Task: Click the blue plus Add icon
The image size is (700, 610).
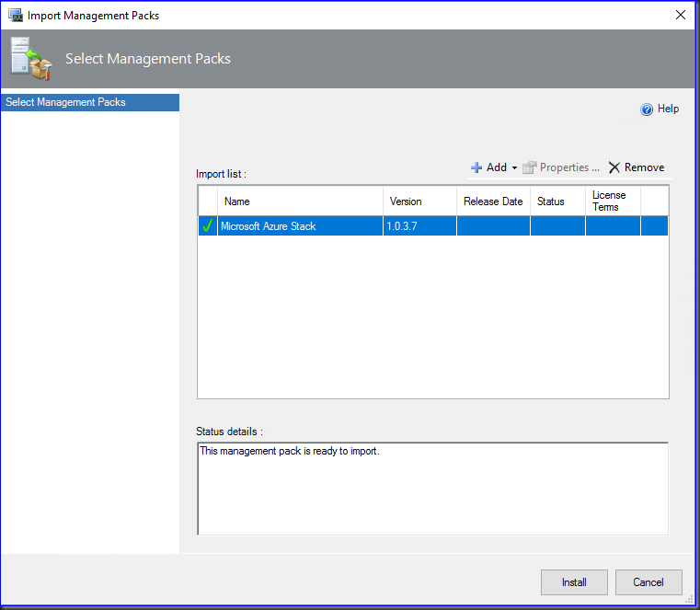Action: tap(476, 167)
